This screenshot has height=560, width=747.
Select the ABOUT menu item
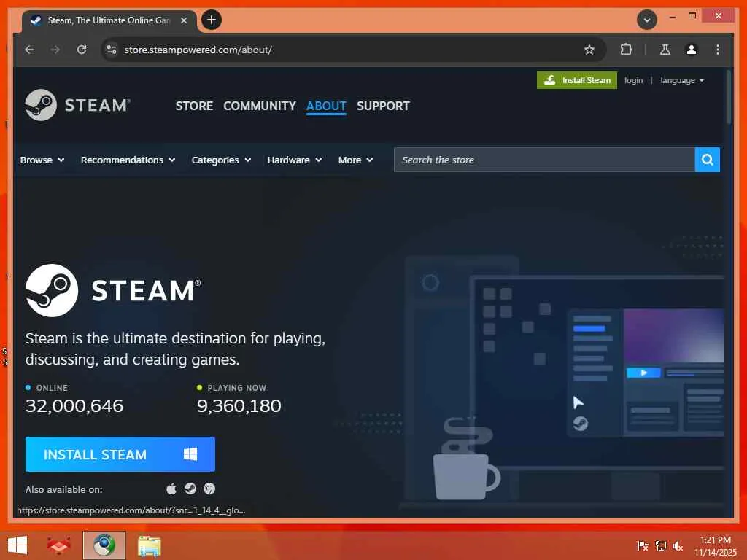(x=326, y=106)
